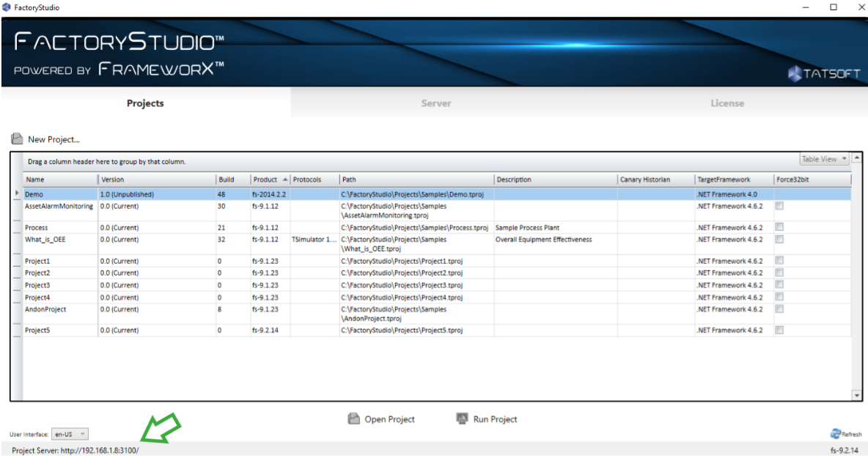Click the Project5.tproj path cell
Viewport: 868px width, 456px height.
417,331
